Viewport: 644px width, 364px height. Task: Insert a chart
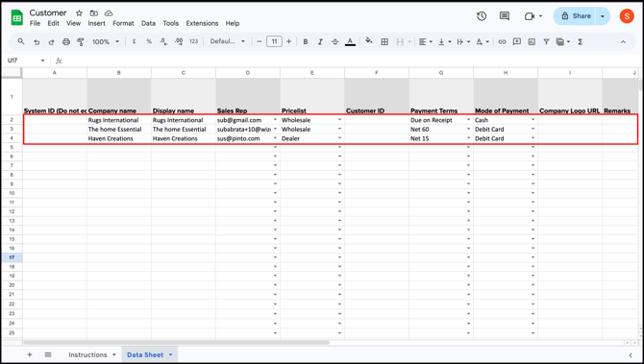532,42
